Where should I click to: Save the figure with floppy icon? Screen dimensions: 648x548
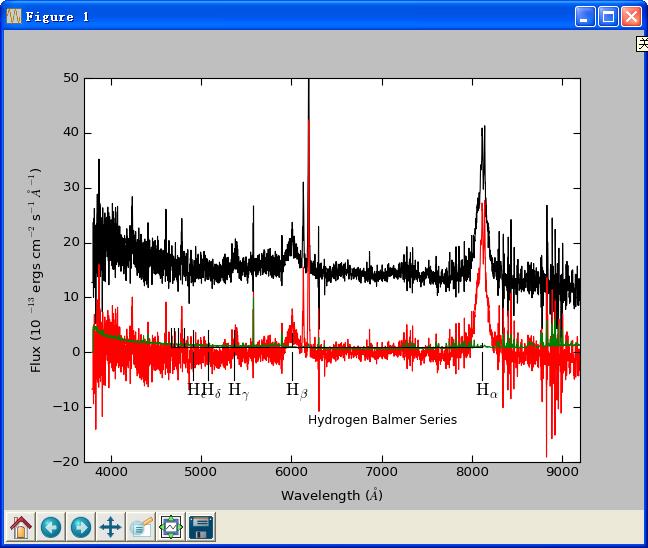coord(201,527)
